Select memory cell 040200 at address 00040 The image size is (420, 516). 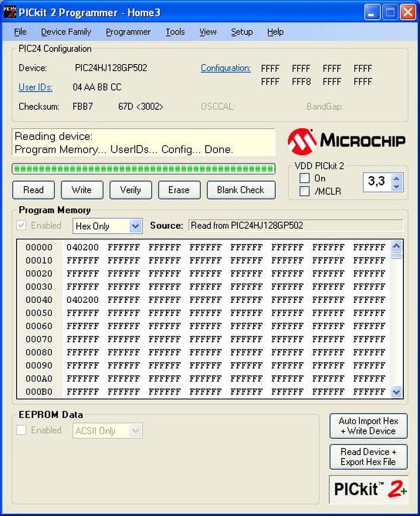[83, 300]
